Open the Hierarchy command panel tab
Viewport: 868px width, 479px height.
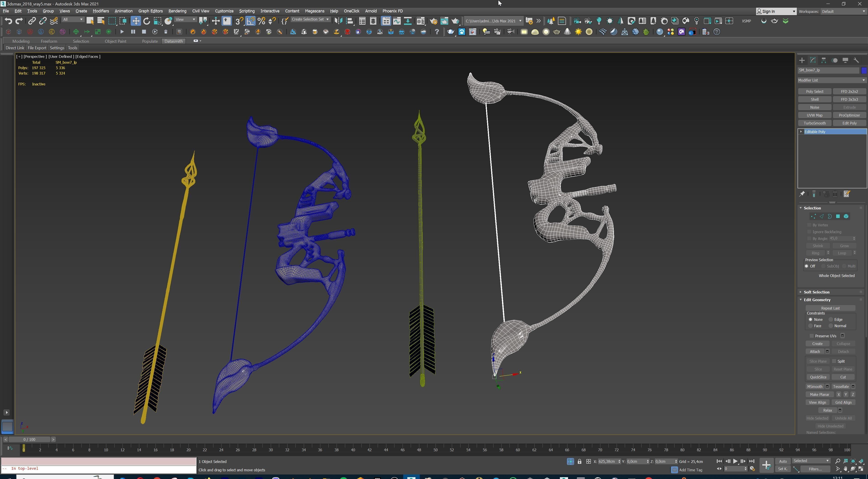(x=823, y=60)
